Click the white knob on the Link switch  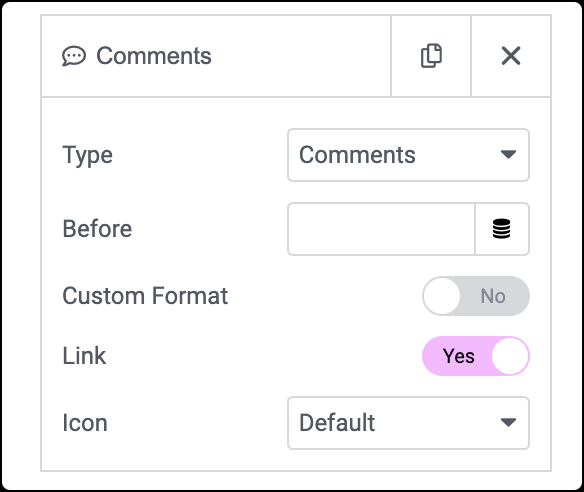[x=510, y=356]
